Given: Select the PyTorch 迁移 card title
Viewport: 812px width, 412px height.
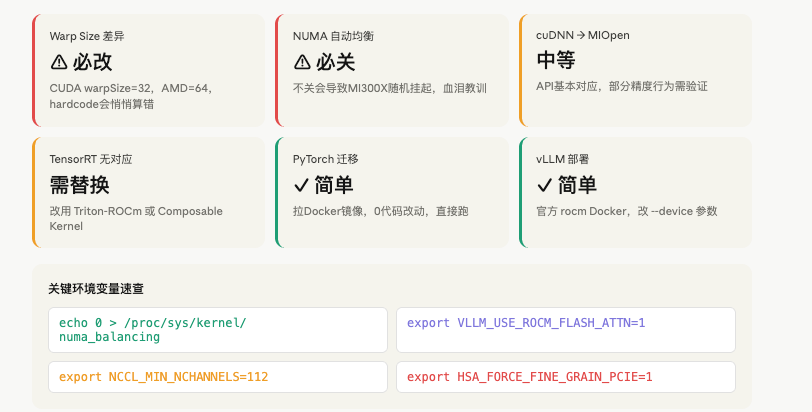Looking at the screenshot, I should point(325,159).
